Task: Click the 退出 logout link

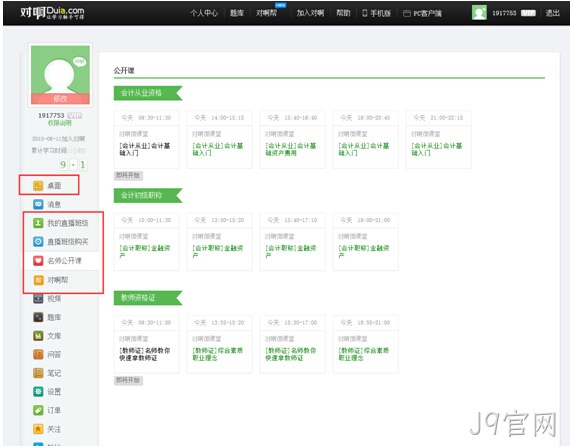Action: coord(553,13)
